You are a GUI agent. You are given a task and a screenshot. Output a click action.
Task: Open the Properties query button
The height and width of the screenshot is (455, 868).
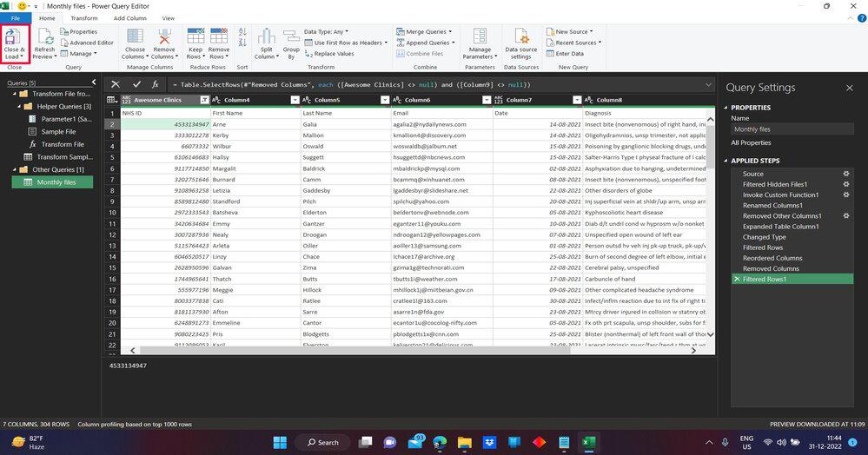coord(78,31)
